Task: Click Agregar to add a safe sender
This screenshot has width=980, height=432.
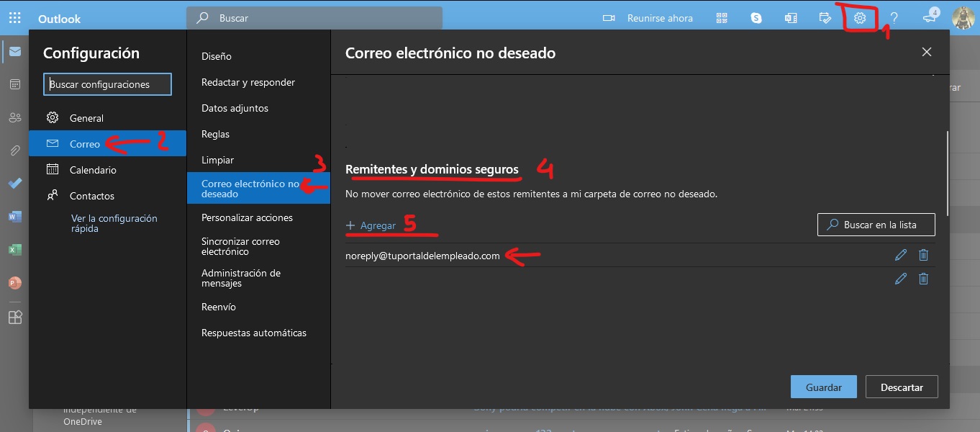Action: [371, 225]
